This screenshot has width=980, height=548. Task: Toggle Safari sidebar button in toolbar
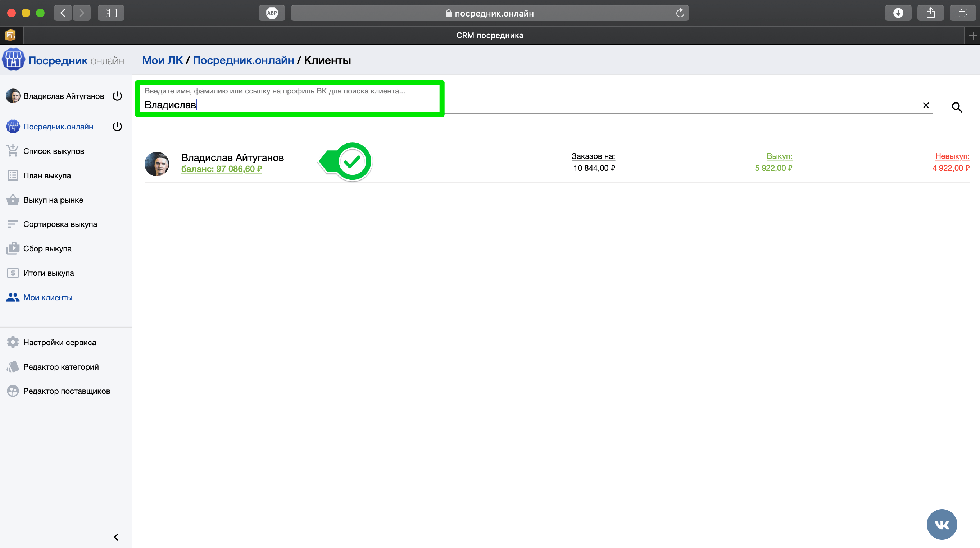(111, 13)
